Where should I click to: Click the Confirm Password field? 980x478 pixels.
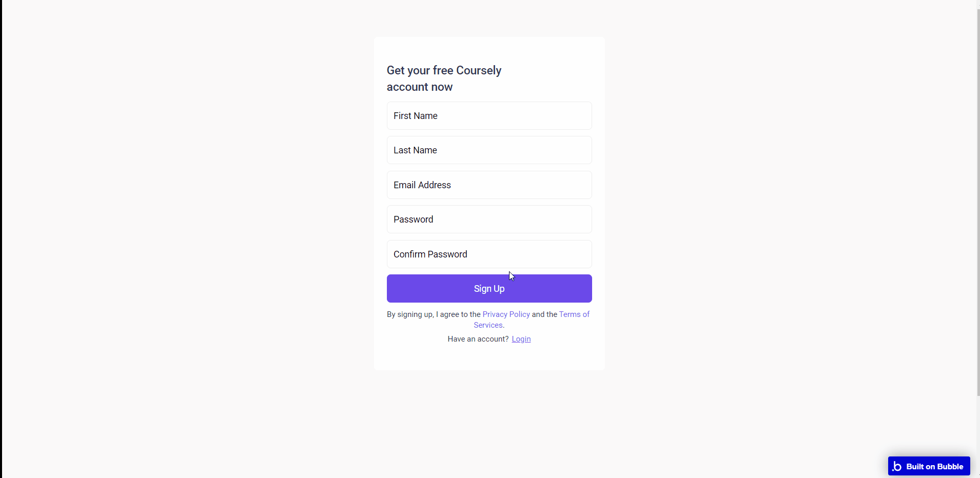pyautogui.click(x=489, y=254)
